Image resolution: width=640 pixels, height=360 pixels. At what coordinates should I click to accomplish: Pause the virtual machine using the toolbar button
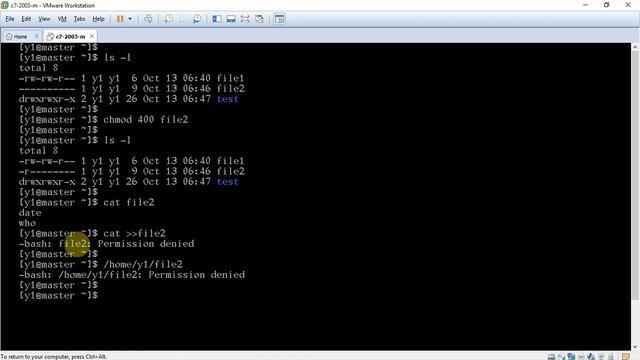tap(120, 19)
